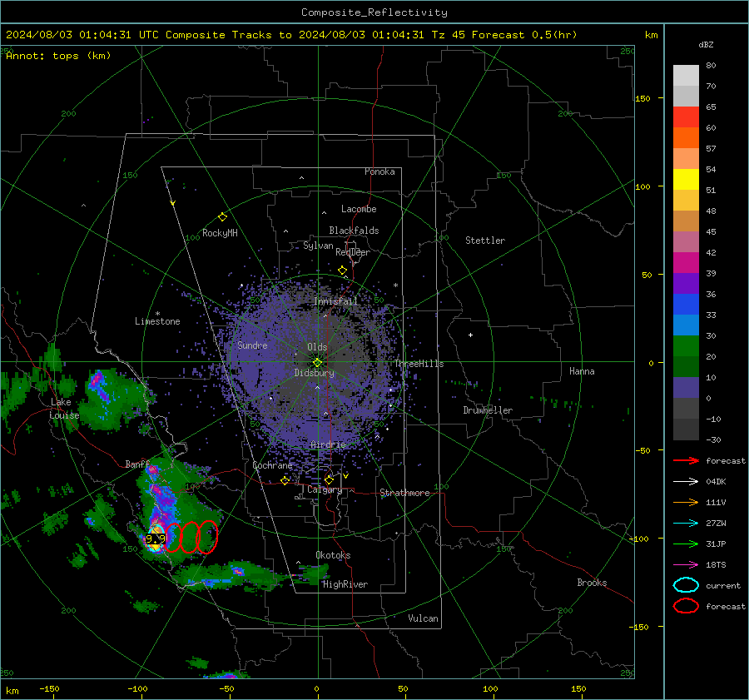Viewport: 749px width, 700px height.
Task: Choose the 10 dBZ slate-purple swatch
Action: coord(686,388)
